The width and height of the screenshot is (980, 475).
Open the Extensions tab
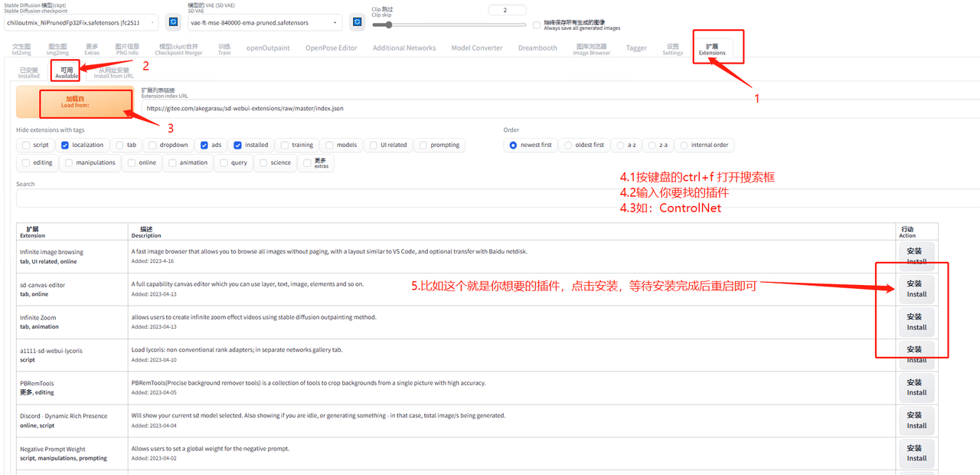[712, 49]
